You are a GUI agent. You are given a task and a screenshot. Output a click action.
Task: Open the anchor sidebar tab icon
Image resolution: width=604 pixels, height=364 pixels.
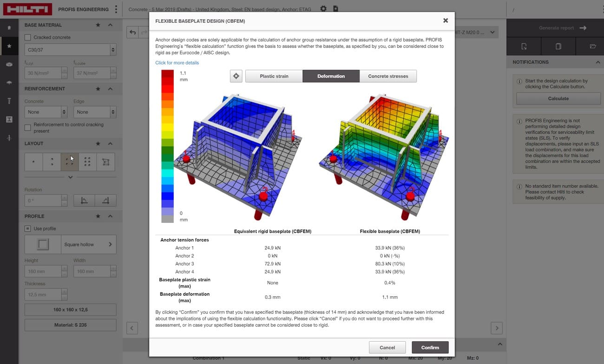pyautogui.click(x=9, y=101)
